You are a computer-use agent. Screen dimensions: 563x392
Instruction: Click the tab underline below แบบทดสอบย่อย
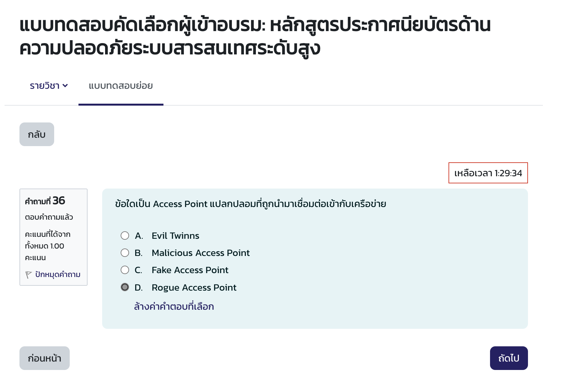121,104
